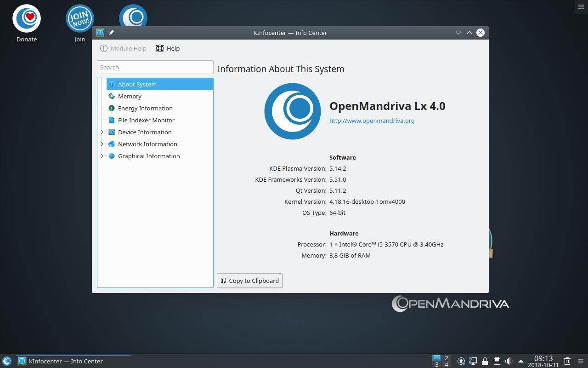Expand the Device Information branch arrow
The height and width of the screenshot is (368, 588).
click(x=102, y=132)
